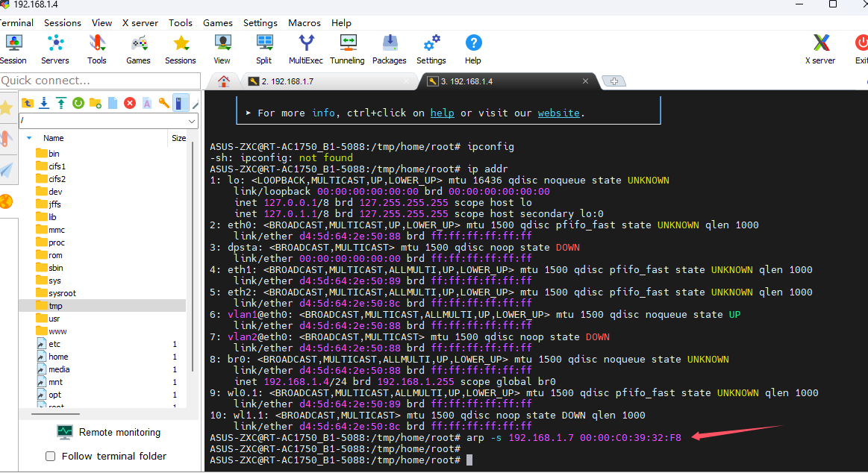Refresh the SFTP folder with green icon
868x473 pixels.
click(x=78, y=103)
